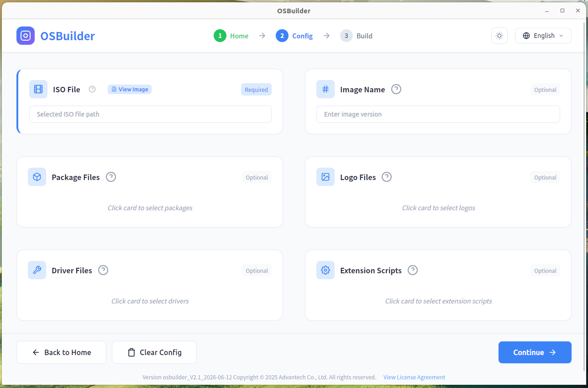Show help for Image Name
Screen dimensions: 588x388
[396, 89]
